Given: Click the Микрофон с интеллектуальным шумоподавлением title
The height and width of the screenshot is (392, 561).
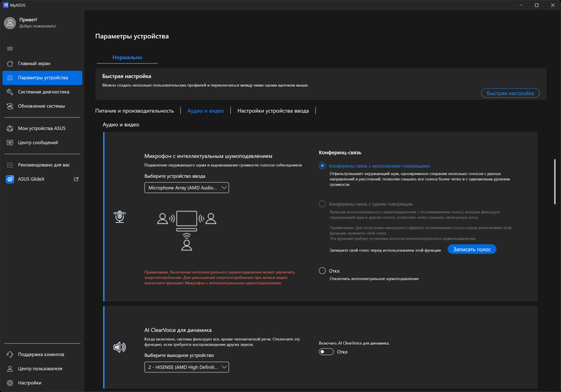Looking at the screenshot, I should 208,156.
